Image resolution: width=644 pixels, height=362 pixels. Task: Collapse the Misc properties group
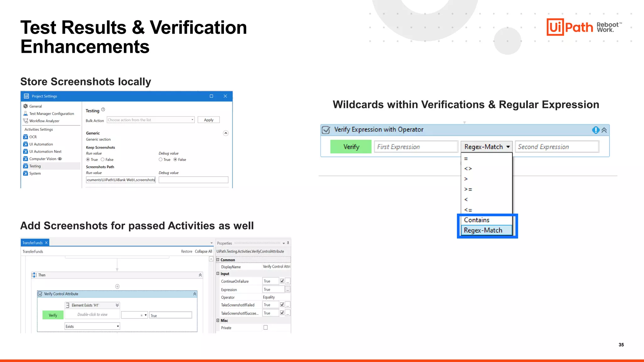(x=218, y=320)
